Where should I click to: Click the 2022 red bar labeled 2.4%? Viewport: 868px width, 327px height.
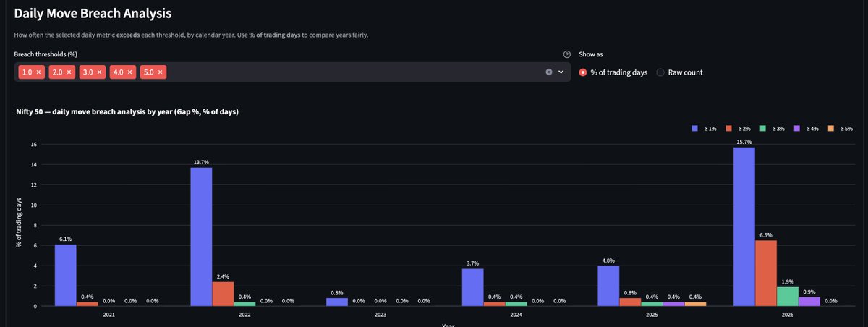tap(223, 294)
